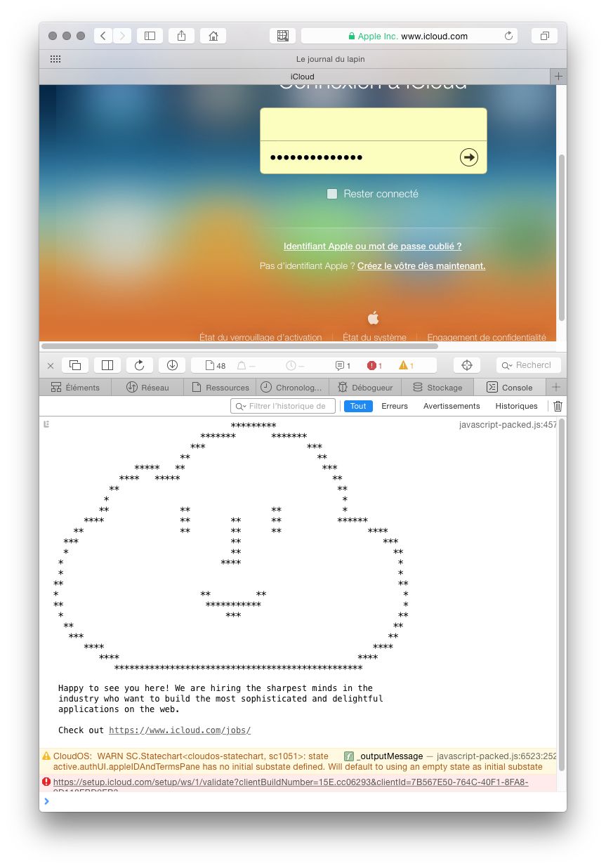606x868 pixels.
Task: Open Engagement de confidentialité link
Action: pyautogui.click(x=487, y=337)
